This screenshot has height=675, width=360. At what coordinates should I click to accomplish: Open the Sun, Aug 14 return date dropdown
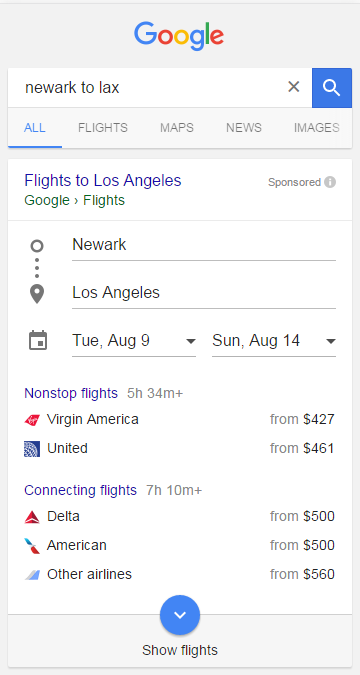[x=274, y=341]
